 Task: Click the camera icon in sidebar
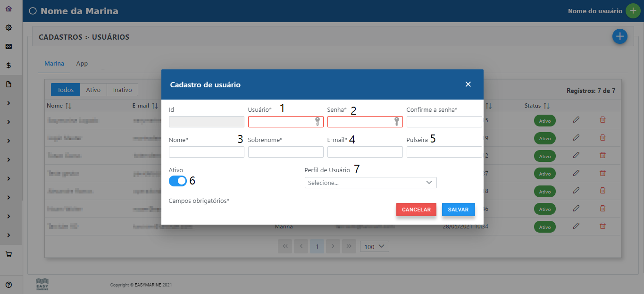(x=8, y=47)
